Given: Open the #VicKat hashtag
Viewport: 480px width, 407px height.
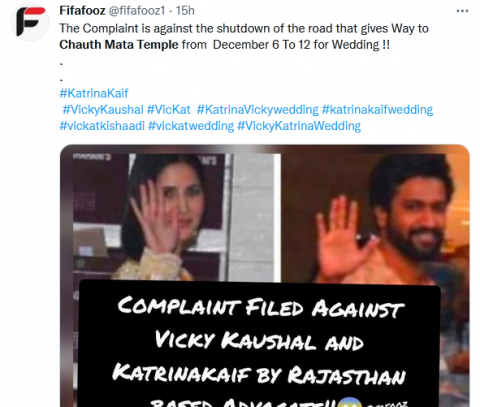Looking at the screenshot, I should 169,110.
